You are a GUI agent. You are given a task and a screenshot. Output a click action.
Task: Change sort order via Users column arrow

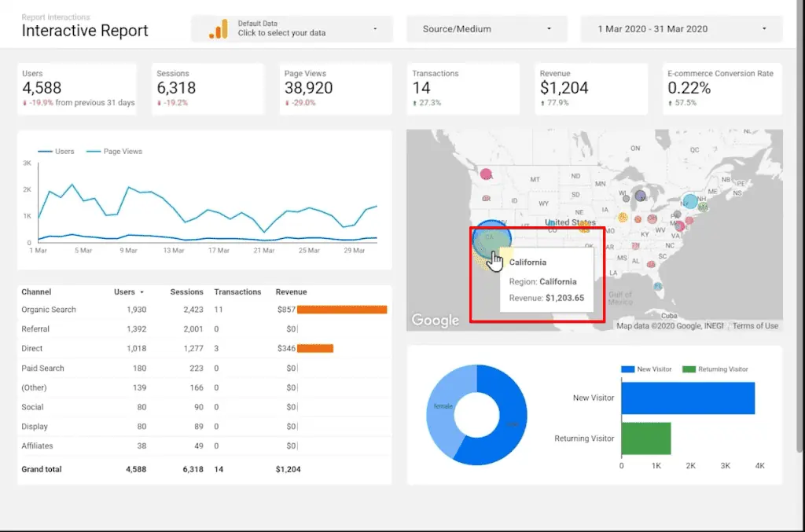[x=142, y=292]
